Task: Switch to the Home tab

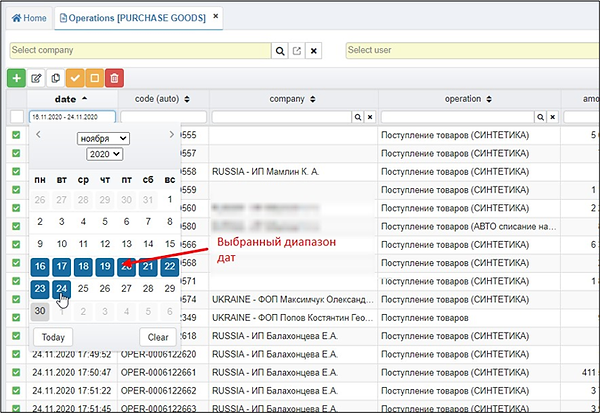Action: (x=29, y=18)
